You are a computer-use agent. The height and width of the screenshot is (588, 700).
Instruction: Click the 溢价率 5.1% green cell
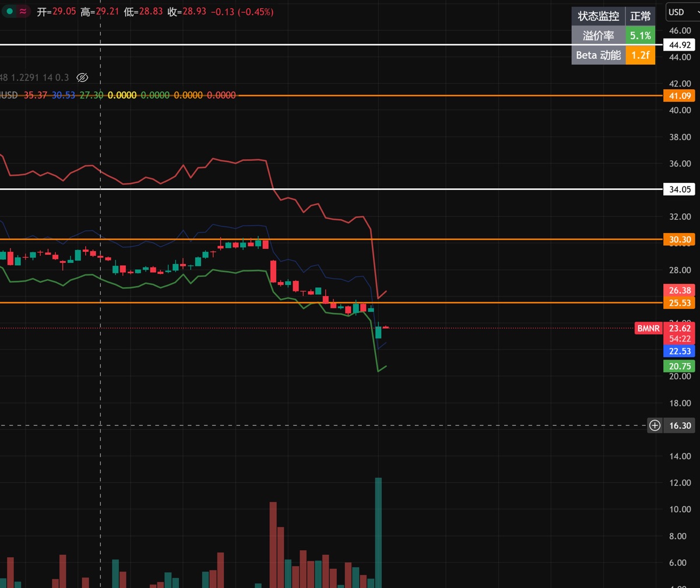[641, 36]
